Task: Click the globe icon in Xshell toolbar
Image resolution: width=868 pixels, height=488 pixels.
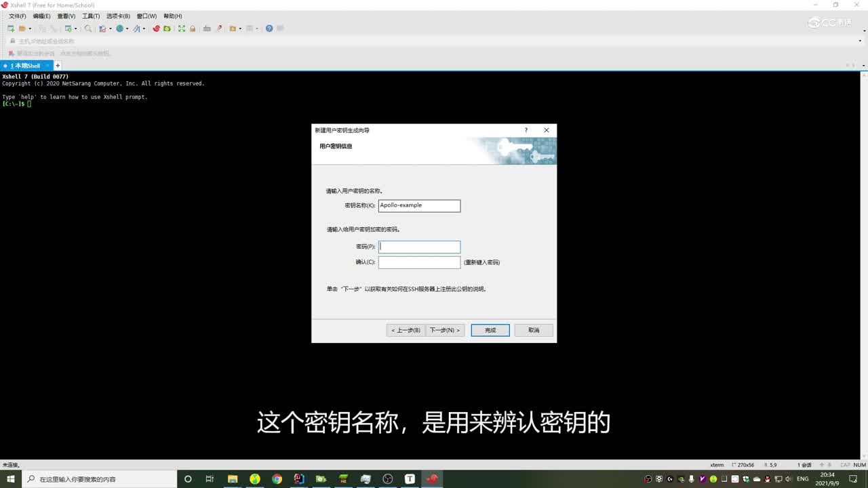Action: coord(120,28)
